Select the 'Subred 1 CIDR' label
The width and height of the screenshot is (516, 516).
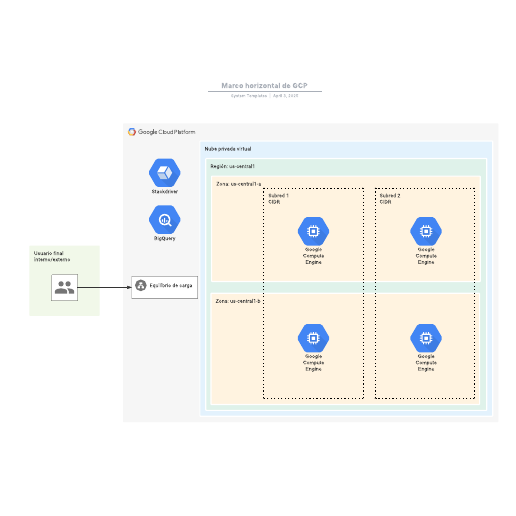[279, 199]
